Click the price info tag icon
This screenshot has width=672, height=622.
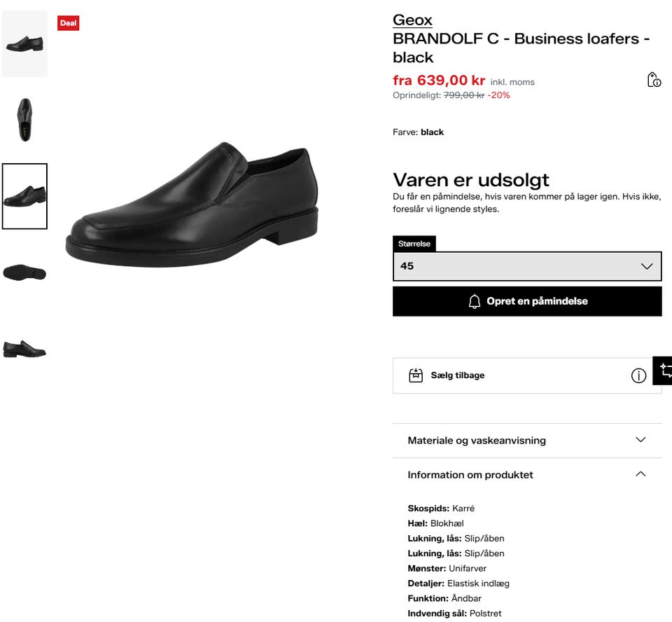[654, 80]
